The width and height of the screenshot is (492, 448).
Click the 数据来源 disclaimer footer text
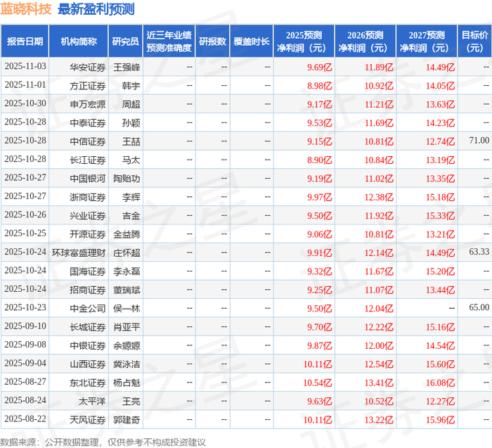pyautogui.click(x=103, y=442)
